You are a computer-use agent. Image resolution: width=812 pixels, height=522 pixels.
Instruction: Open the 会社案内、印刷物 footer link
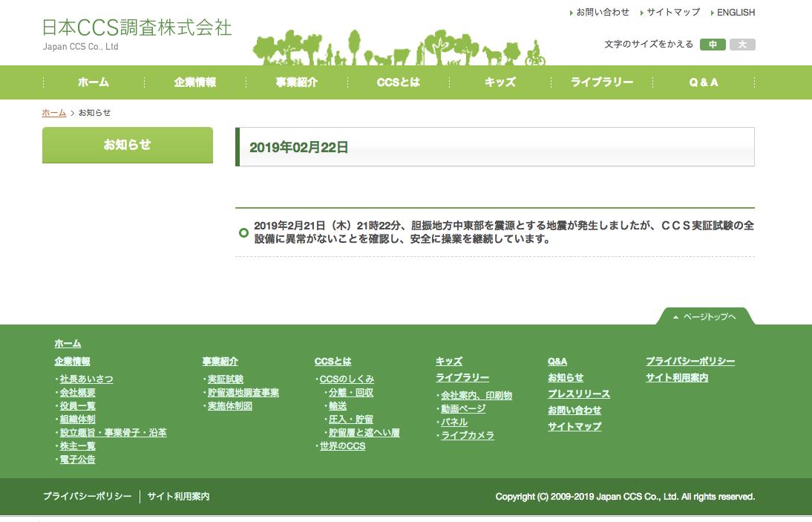point(476,396)
